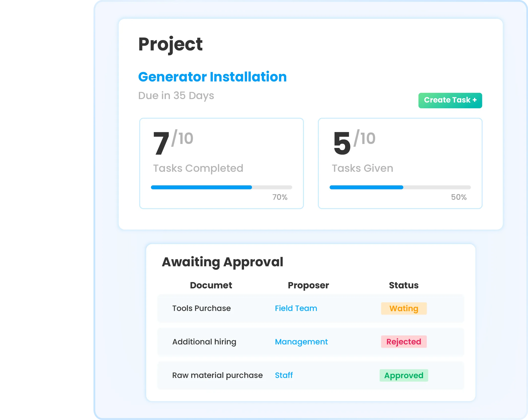Select the Staff proposer link

tap(284, 375)
